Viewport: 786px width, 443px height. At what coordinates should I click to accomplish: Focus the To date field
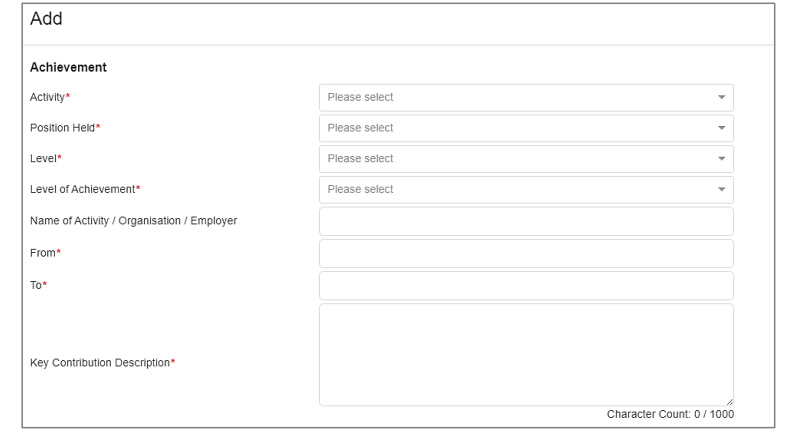(x=526, y=285)
